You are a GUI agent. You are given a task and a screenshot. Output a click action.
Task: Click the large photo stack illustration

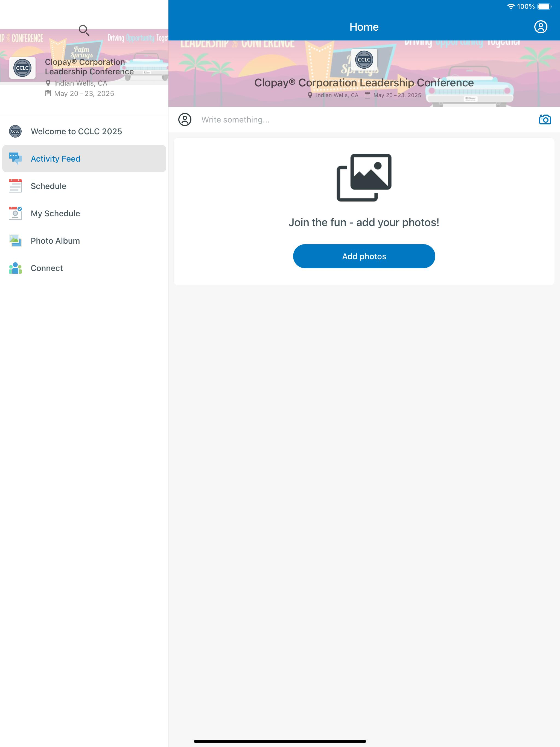pyautogui.click(x=364, y=178)
